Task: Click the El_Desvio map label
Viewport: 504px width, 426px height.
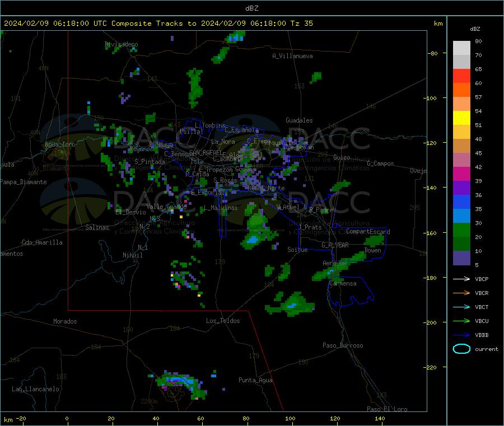Action: tap(130, 212)
